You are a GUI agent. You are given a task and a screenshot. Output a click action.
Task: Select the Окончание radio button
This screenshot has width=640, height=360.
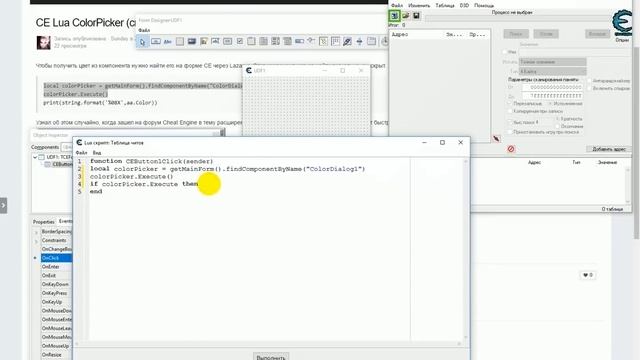click(557, 126)
